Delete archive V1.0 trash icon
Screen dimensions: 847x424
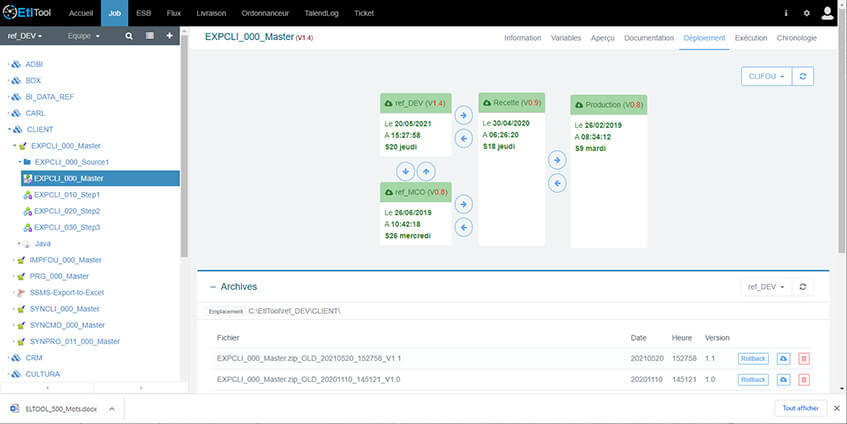click(x=804, y=380)
